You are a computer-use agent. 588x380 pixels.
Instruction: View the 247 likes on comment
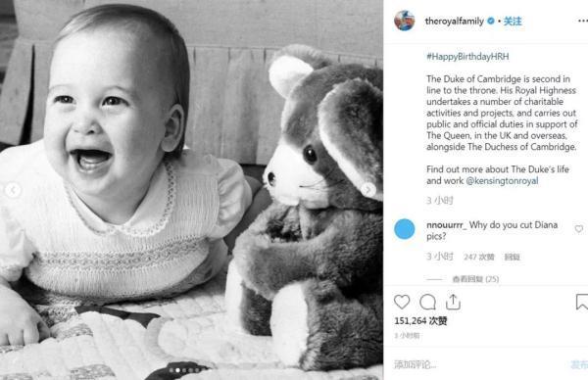(479, 257)
